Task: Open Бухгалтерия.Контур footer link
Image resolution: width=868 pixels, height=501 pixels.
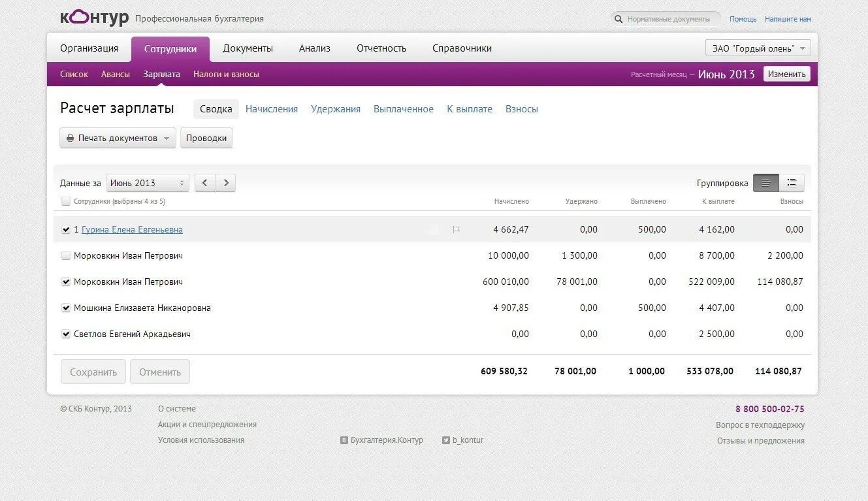Action: (387, 440)
